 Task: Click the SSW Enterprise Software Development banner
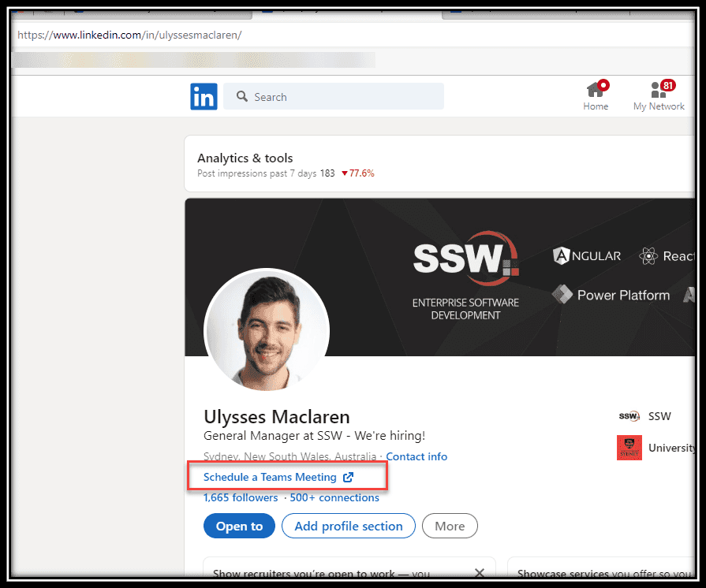click(x=465, y=276)
